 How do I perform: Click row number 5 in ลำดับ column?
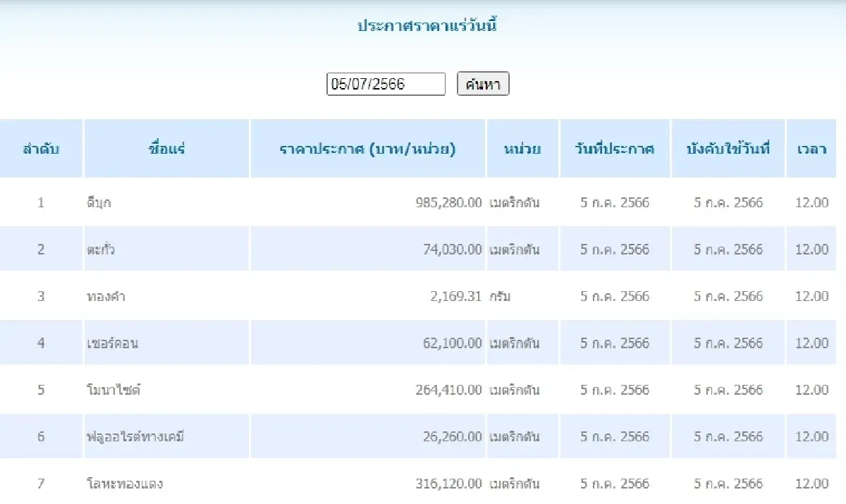click(41, 390)
